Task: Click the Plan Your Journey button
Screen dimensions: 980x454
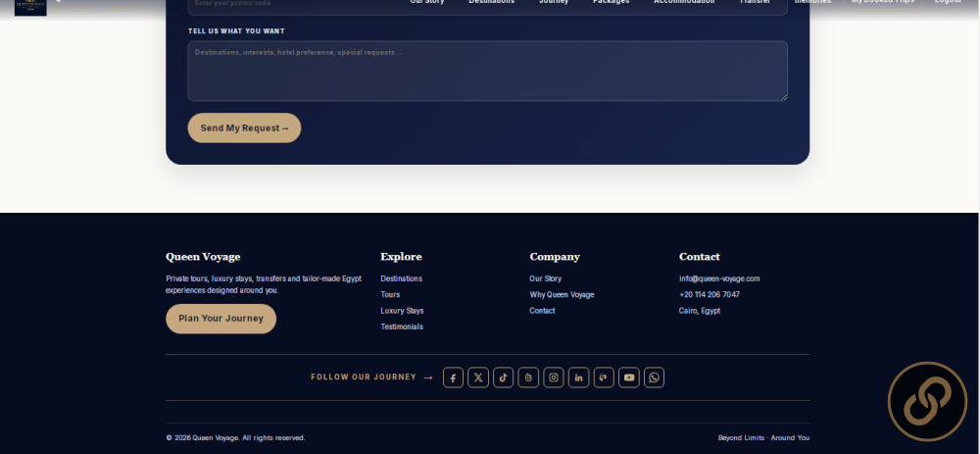Action: [x=220, y=319]
